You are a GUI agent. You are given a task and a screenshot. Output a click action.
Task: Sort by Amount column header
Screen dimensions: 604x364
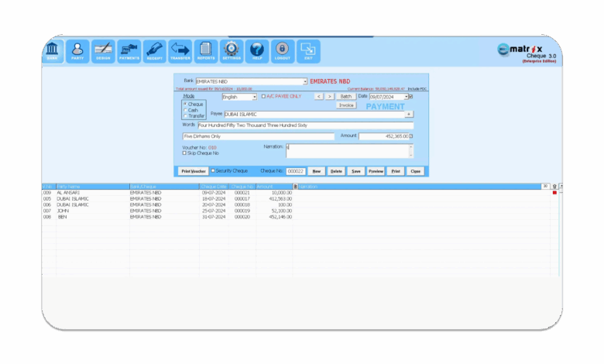[x=274, y=187]
